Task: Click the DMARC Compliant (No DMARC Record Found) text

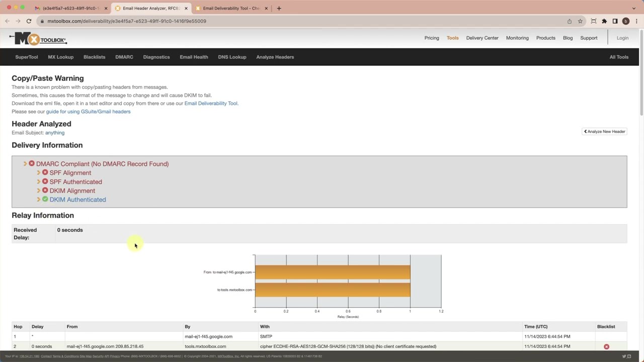Action: click(x=102, y=164)
